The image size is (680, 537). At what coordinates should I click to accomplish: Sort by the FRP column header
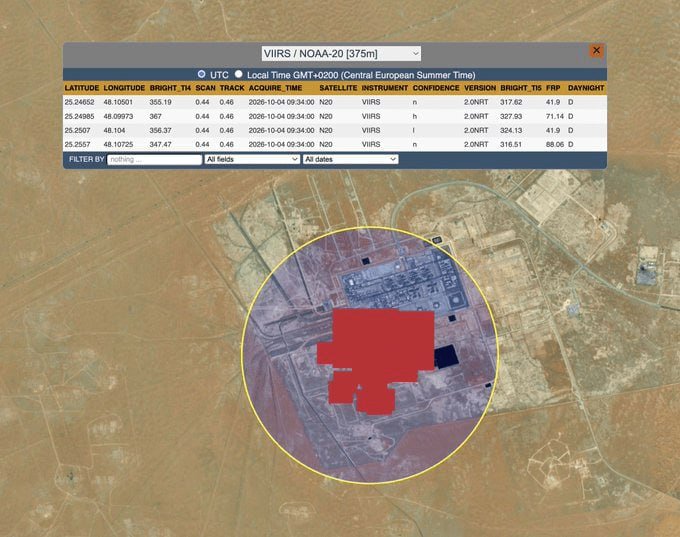553,88
